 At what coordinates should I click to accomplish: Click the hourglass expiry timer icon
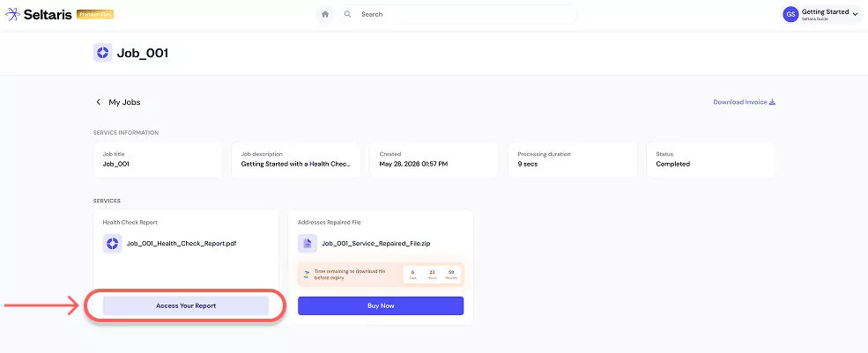306,275
